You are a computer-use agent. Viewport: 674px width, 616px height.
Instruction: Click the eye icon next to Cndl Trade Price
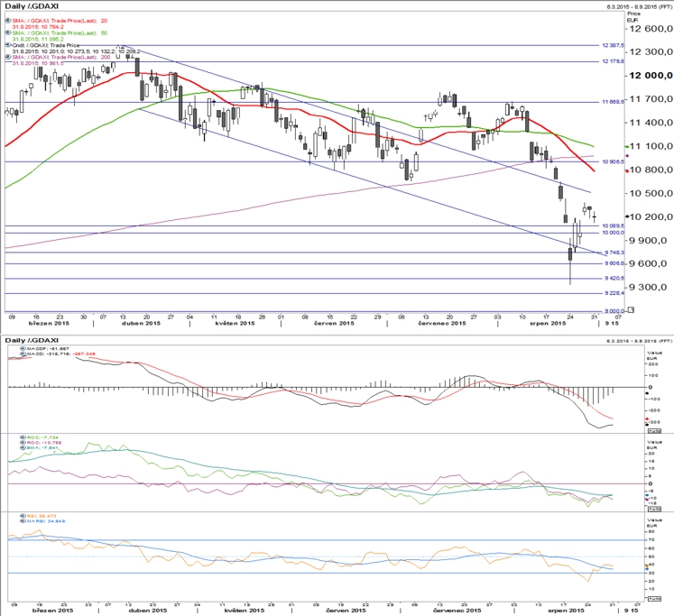pyautogui.click(x=8, y=45)
